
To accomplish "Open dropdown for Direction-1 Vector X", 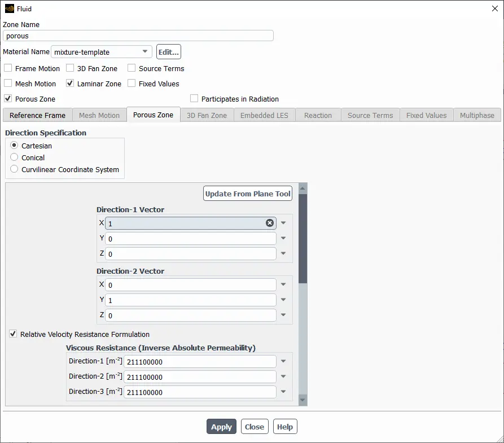I will [x=283, y=223].
